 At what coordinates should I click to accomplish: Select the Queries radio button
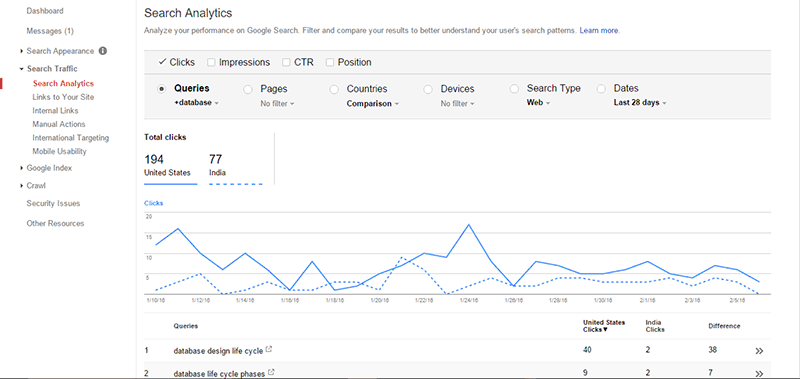[x=162, y=89]
